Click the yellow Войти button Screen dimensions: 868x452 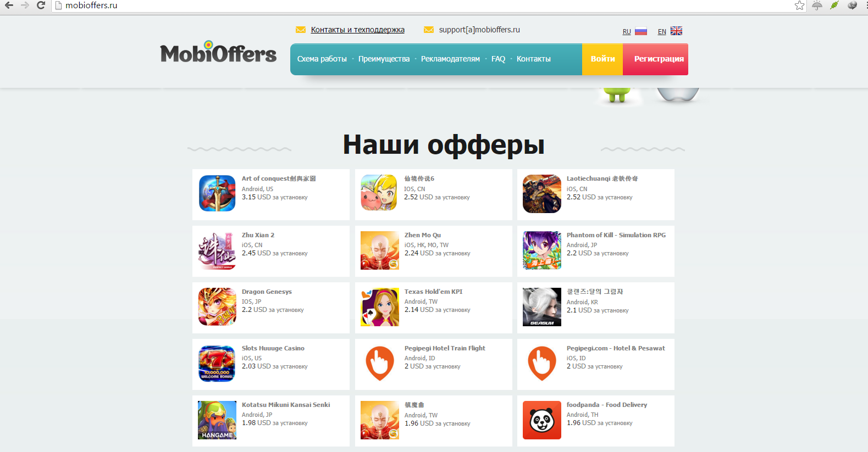click(x=602, y=59)
